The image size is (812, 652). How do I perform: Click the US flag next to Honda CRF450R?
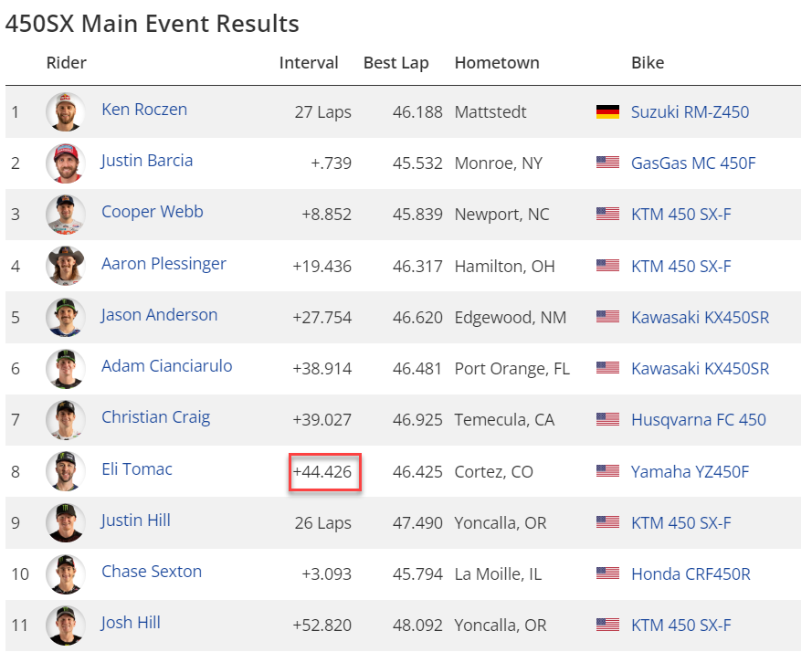coord(607,574)
